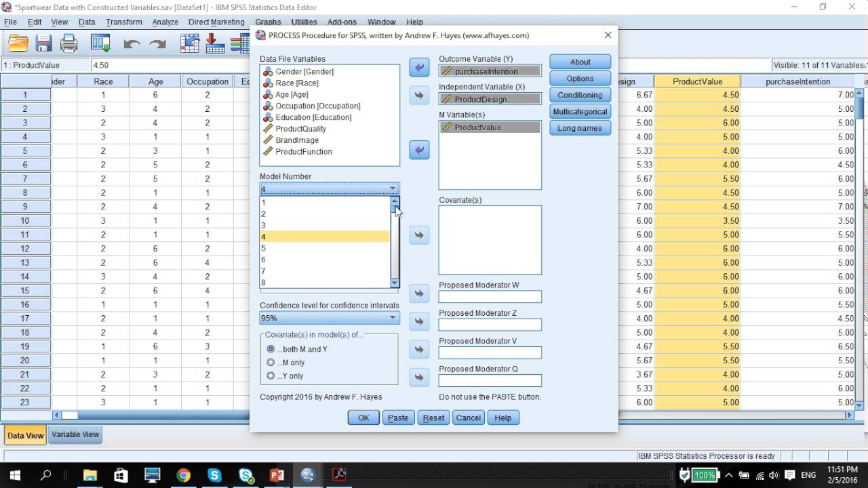This screenshot has height=488, width=868.
Task: Move variable into Outcome Variable (Y) arrow
Action: point(419,67)
